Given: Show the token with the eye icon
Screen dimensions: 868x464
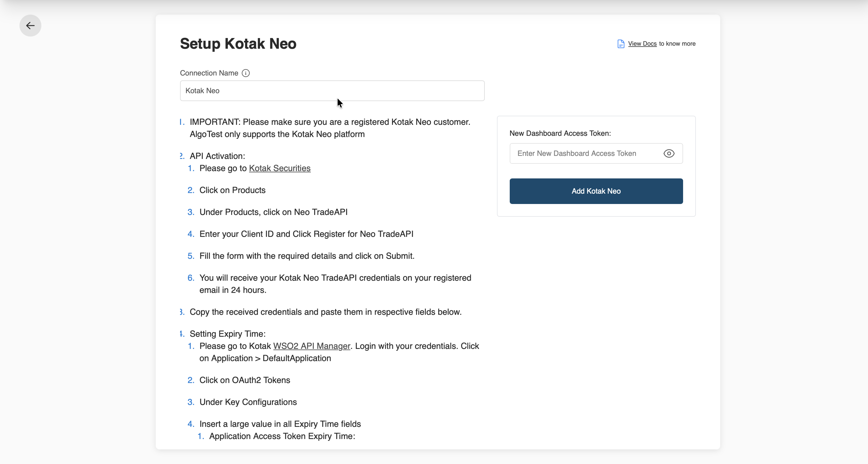Looking at the screenshot, I should (668, 153).
